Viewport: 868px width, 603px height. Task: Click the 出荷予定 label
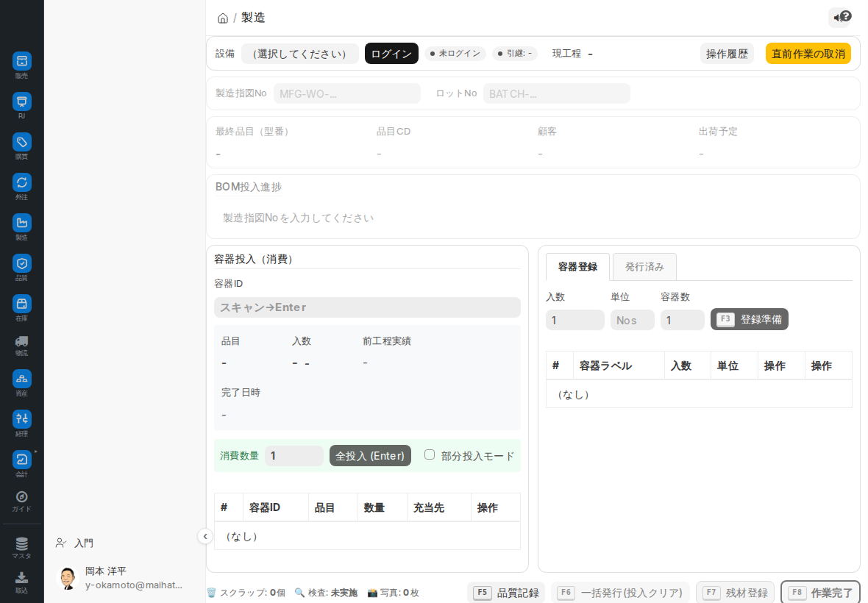tap(718, 132)
